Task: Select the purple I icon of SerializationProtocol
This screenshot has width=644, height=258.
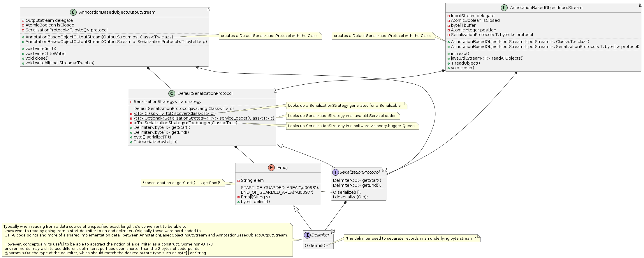Action: tap(335, 172)
